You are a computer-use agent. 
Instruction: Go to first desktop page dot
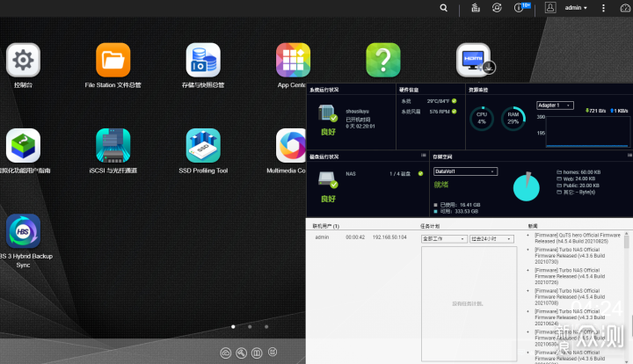click(x=233, y=327)
